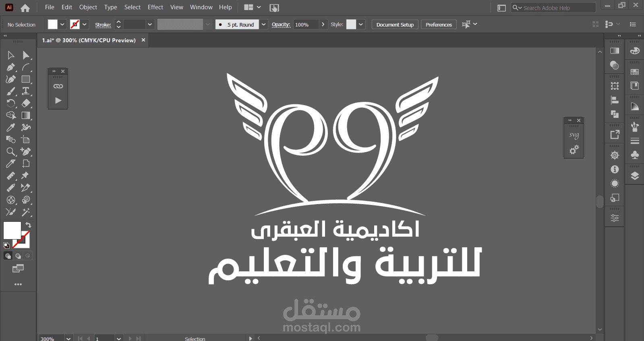This screenshot has height=341, width=644.
Task: Open the Transparency panel icon
Action: pyautogui.click(x=615, y=65)
